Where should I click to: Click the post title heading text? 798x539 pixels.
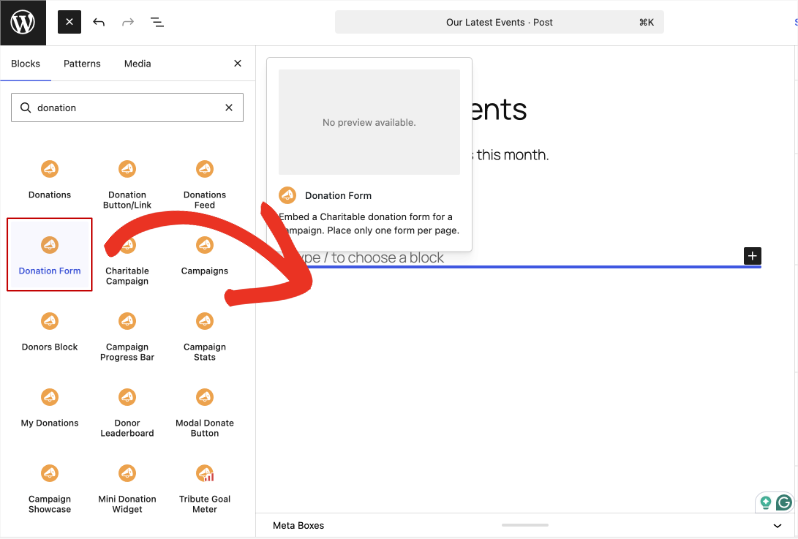coord(498,109)
